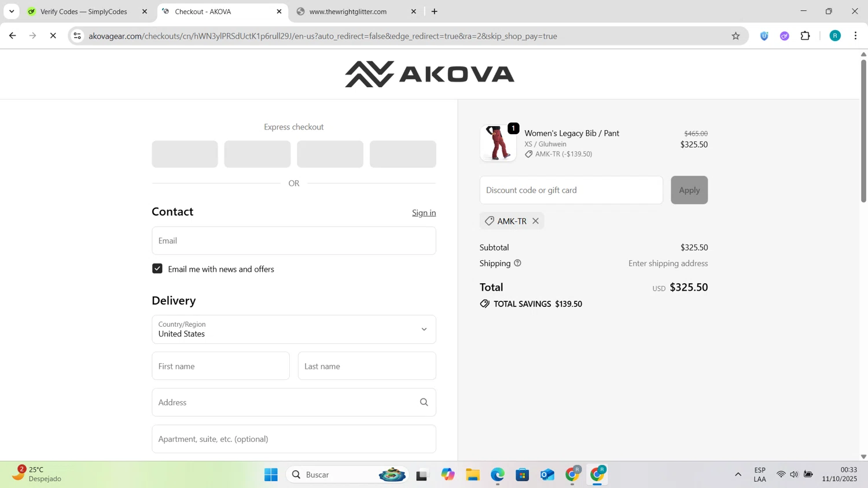Open Wi-Fi network settings in tray
The image size is (868, 488).
(781, 475)
